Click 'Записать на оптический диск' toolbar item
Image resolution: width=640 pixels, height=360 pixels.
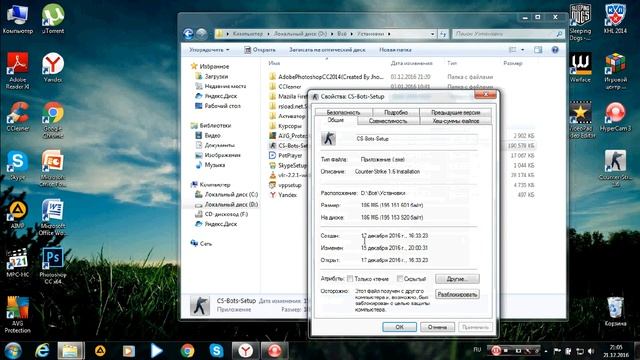(x=327, y=50)
